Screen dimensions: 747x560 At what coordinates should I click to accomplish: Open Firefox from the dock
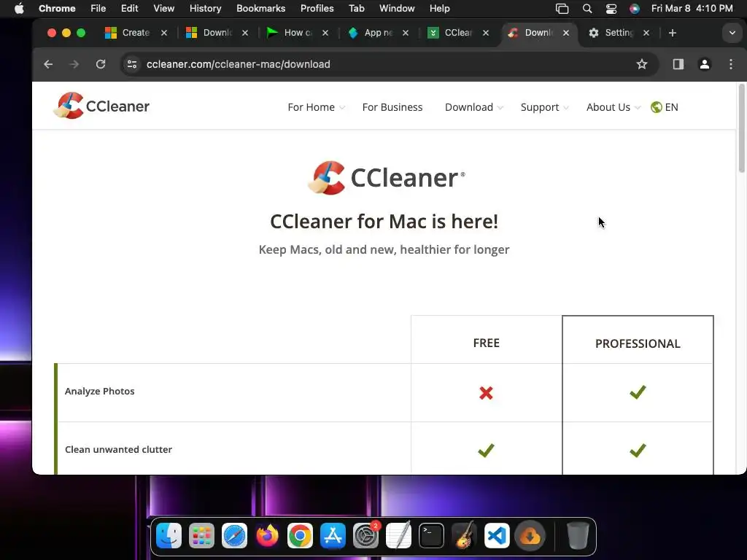[267, 536]
